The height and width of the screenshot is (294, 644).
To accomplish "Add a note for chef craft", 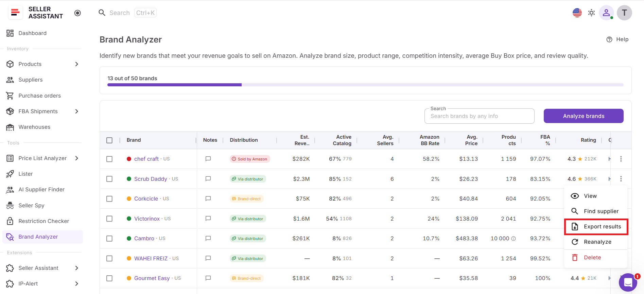I will (x=208, y=159).
